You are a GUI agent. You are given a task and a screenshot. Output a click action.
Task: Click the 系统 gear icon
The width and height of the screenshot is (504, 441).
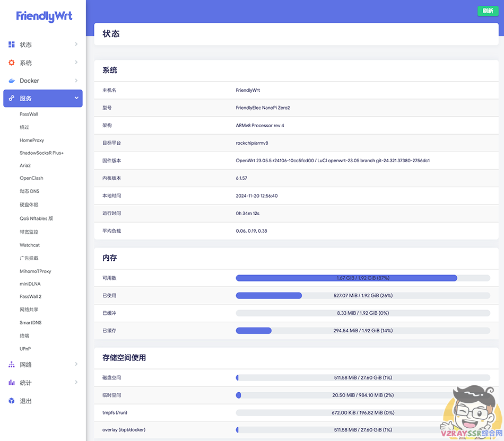pos(12,63)
